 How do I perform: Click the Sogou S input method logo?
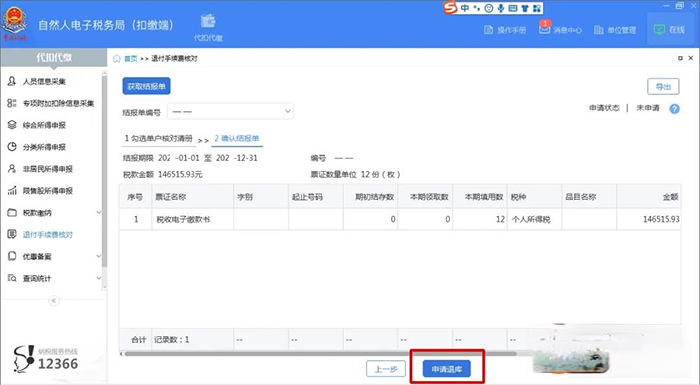coord(450,8)
